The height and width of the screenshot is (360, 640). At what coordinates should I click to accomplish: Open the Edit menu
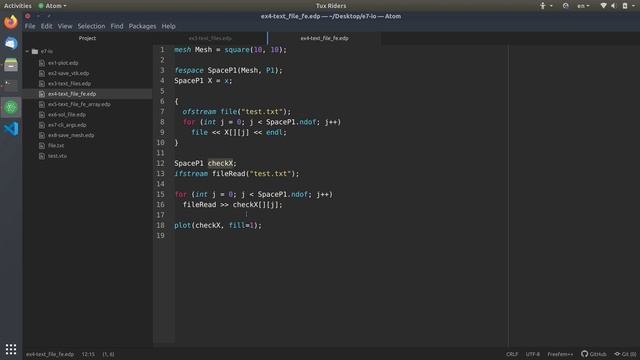47,26
